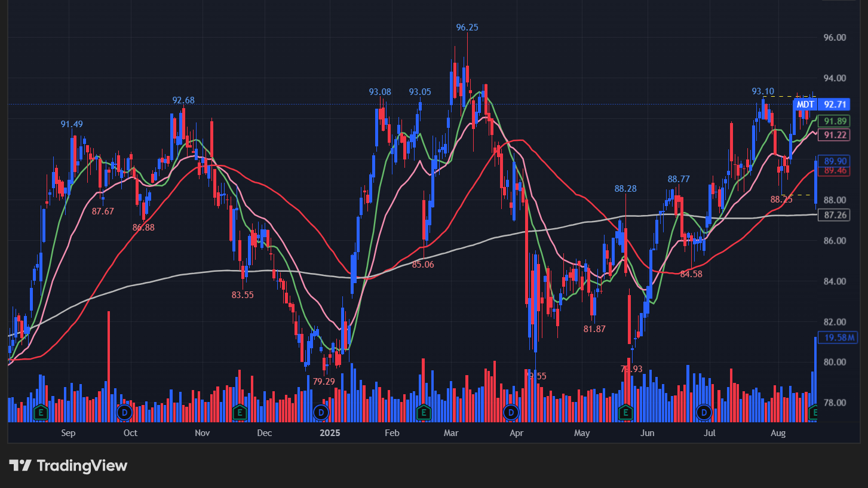868x488 pixels.
Task: Click the 87.67 low label
Action: (x=103, y=211)
